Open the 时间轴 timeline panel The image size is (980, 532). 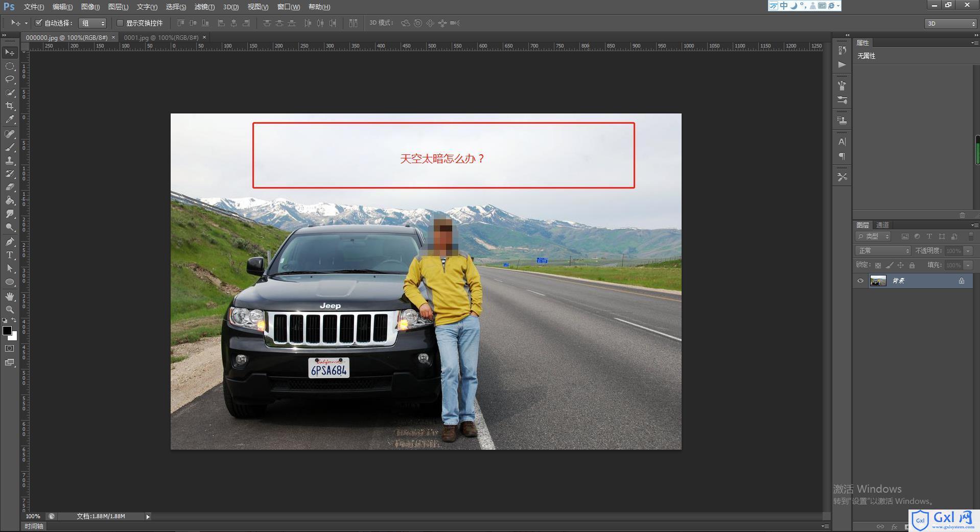[x=34, y=526]
